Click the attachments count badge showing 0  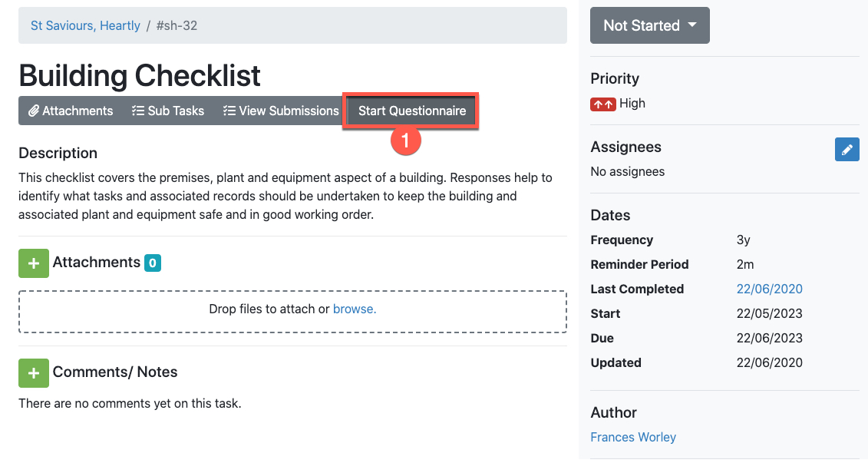[153, 263]
